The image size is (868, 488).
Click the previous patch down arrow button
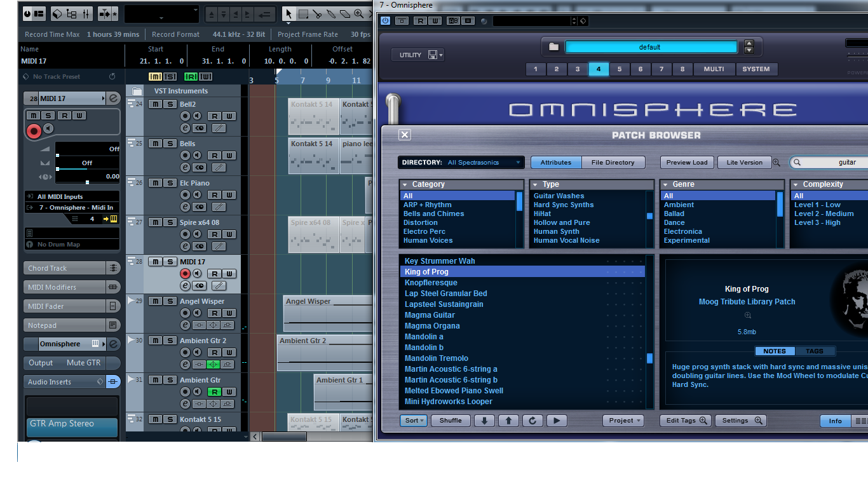tap(484, 421)
